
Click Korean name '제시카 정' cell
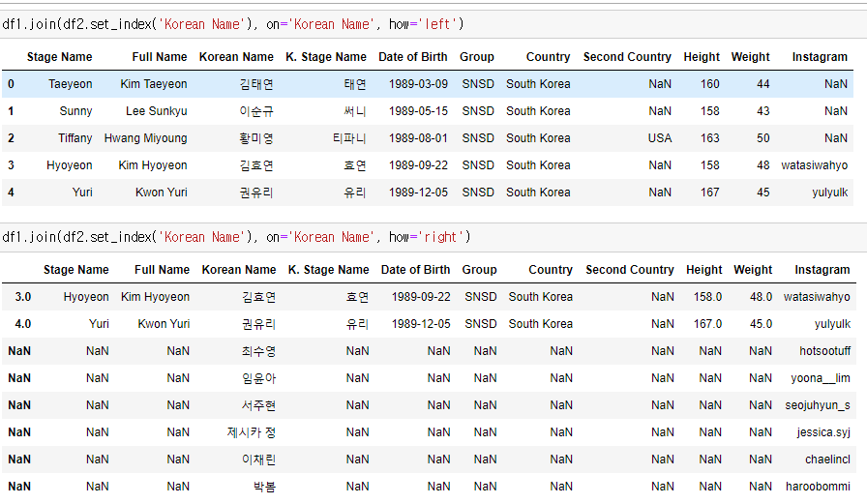(x=251, y=432)
